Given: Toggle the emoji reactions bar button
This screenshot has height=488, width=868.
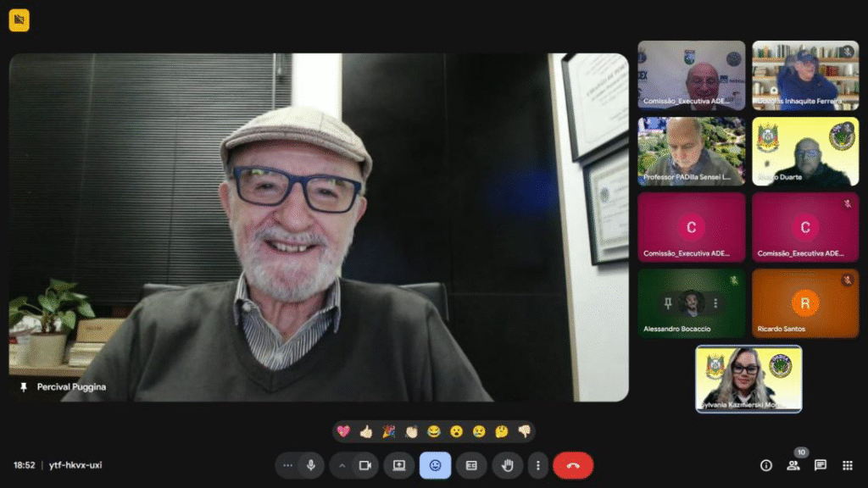Looking at the screenshot, I should point(435,465).
